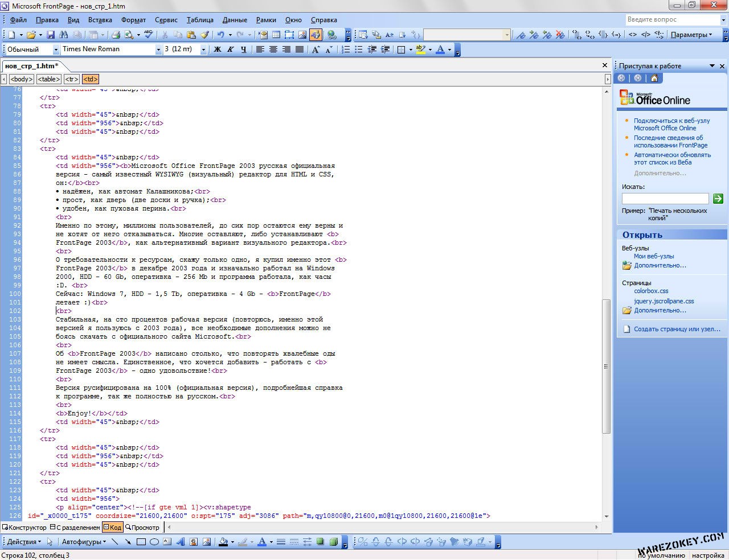Expand the highlight color dropdown arrow
Image resolution: width=729 pixels, height=560 pixels.
pos(430,50)
